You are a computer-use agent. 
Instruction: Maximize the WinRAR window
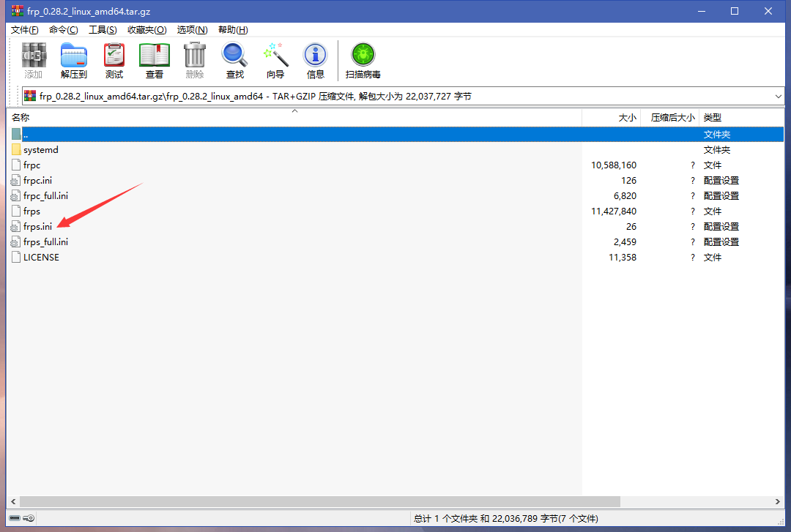coord(735,11)
